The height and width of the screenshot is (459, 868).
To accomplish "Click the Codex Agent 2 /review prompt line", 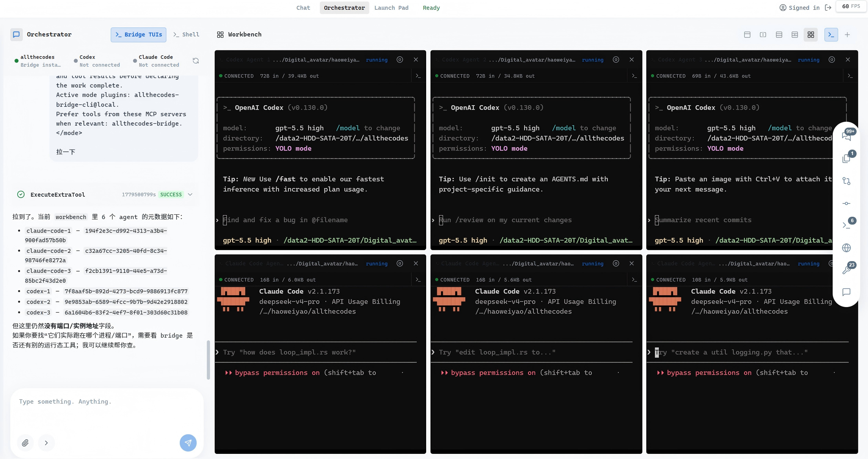I will click(x=505, y=220).
